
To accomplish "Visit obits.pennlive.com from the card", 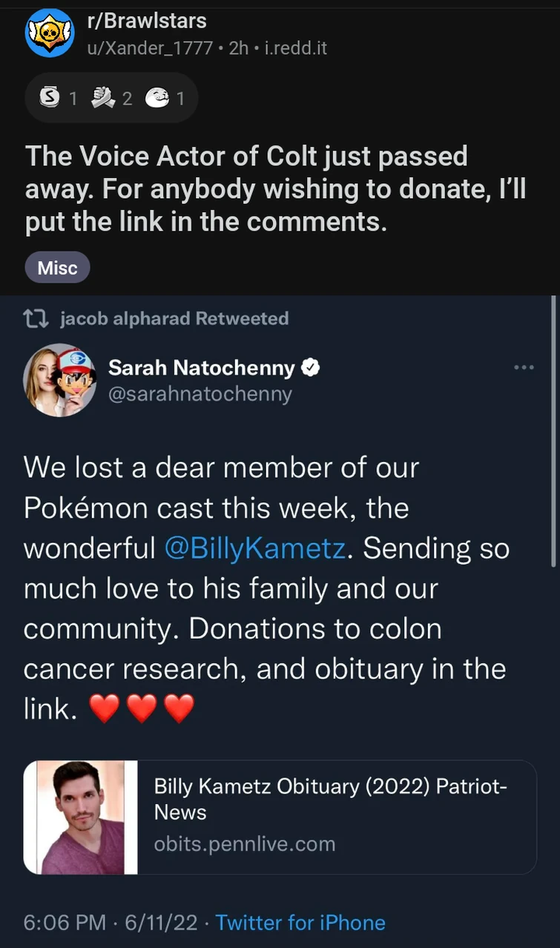I will [244, 843].
